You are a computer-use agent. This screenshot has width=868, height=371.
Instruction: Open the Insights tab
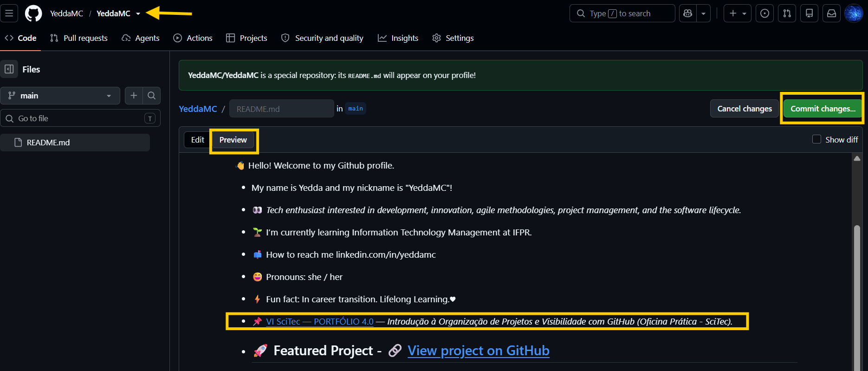[x=398, y=38]
